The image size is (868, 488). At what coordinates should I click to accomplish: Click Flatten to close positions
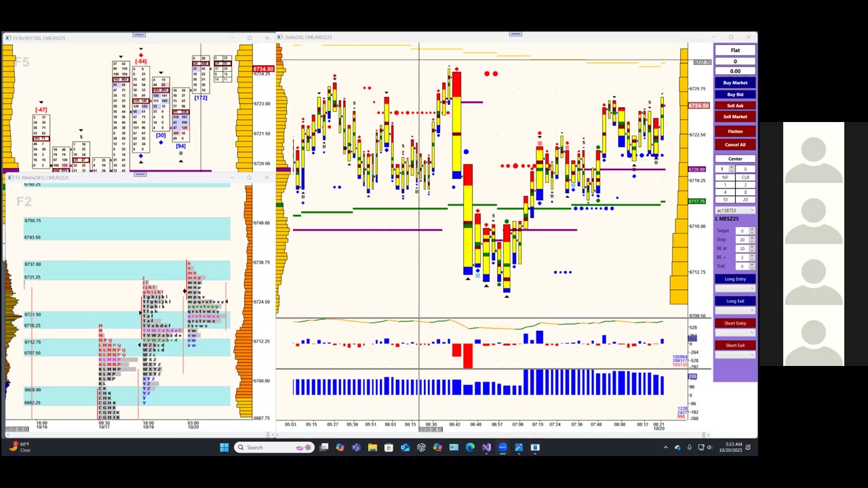[735, 131]
